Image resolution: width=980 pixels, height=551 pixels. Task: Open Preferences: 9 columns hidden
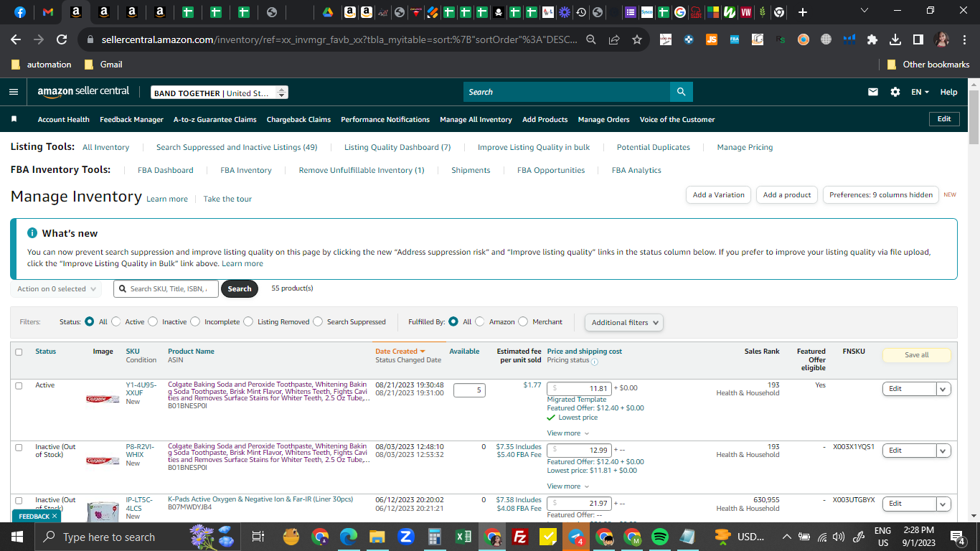pos(881,194)
